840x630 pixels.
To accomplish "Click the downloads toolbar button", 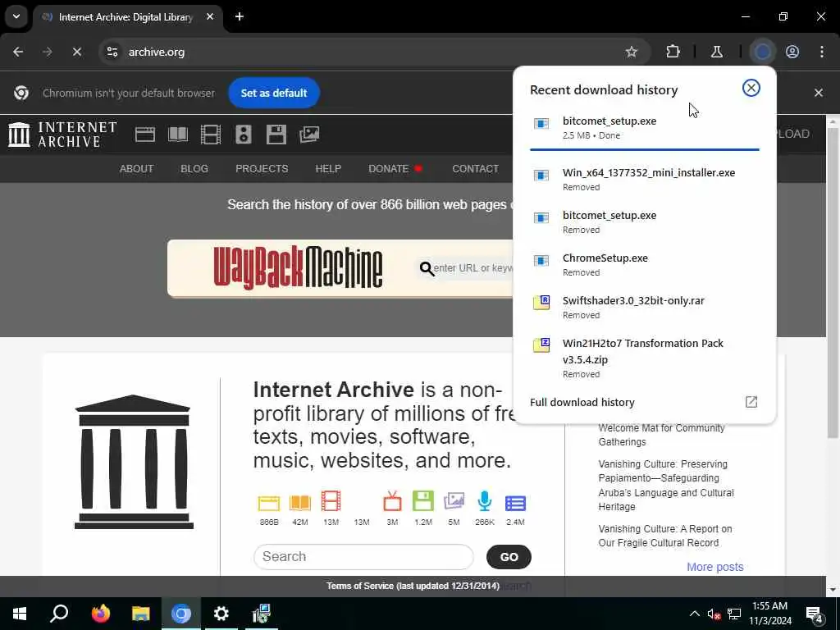I will 762,52.
